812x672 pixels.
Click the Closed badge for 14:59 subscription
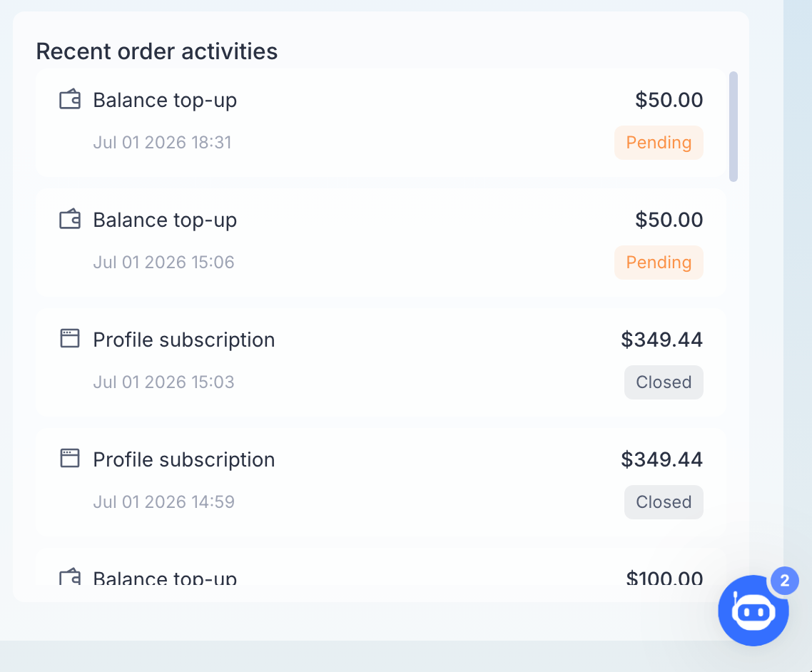664,502
